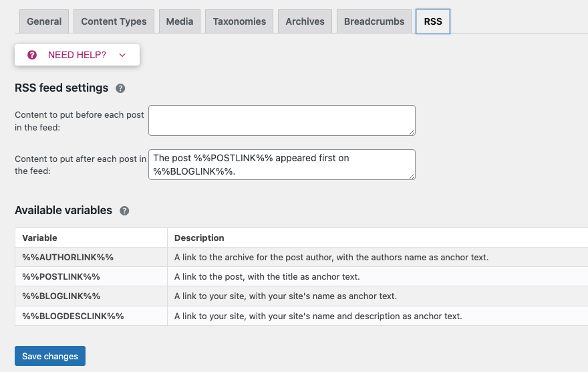Click the NEED HELP chevron arrow
Viewport: 588px width, 372px height.
122,55
